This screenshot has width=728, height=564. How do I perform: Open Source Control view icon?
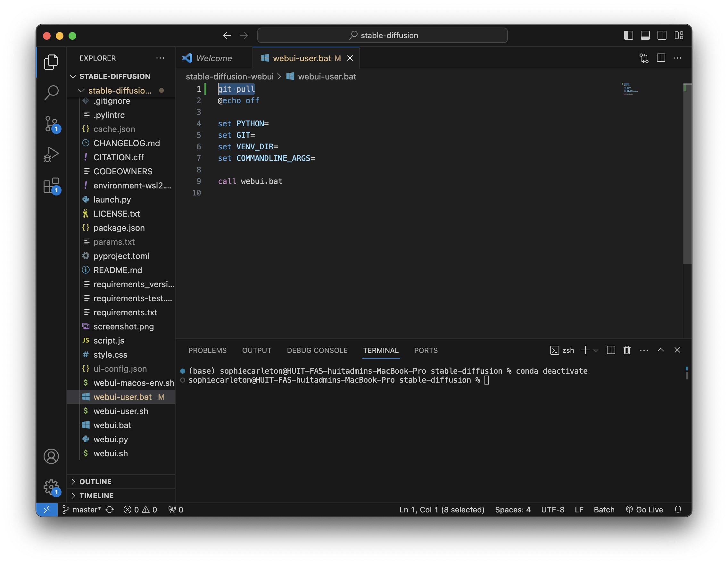click(51, 124)
